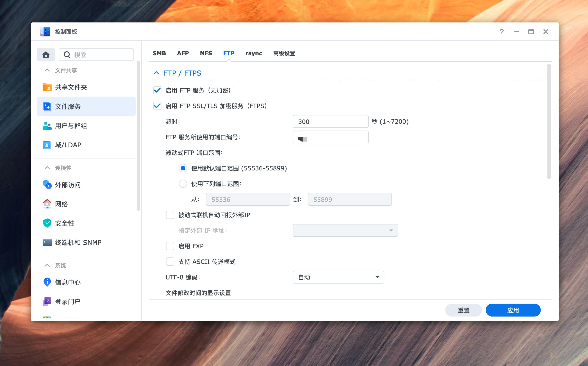Open 外部访问 settings
Viewport: 588px width, 366px height.
[68, 185]
